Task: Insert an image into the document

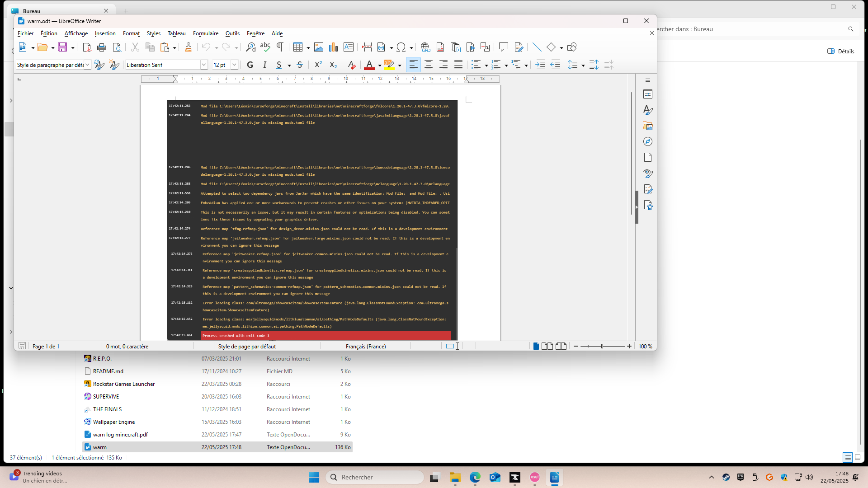Action: (x=319, y=47)
